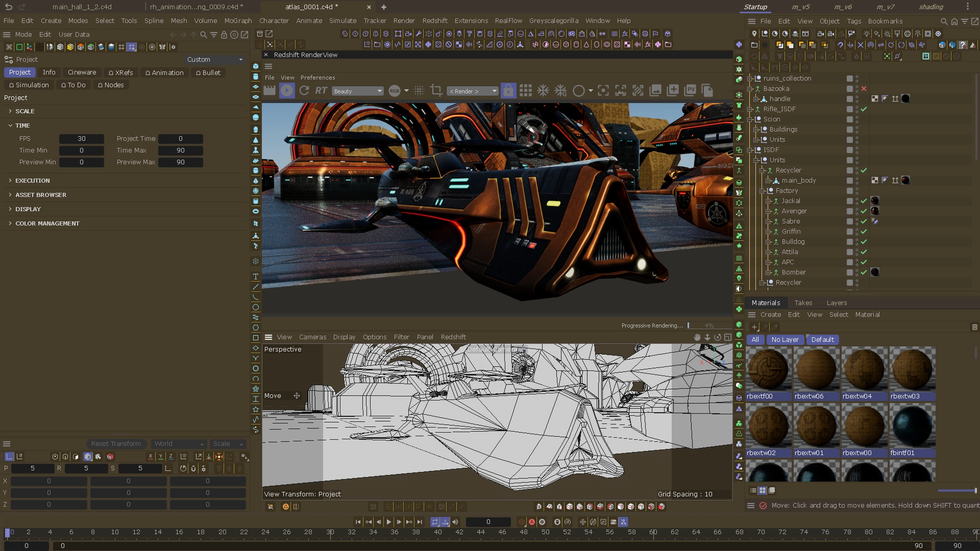The height and width of the screenshot is (551, 980).
Task: Open the < Render > camera dropdown
Action: 472,91
